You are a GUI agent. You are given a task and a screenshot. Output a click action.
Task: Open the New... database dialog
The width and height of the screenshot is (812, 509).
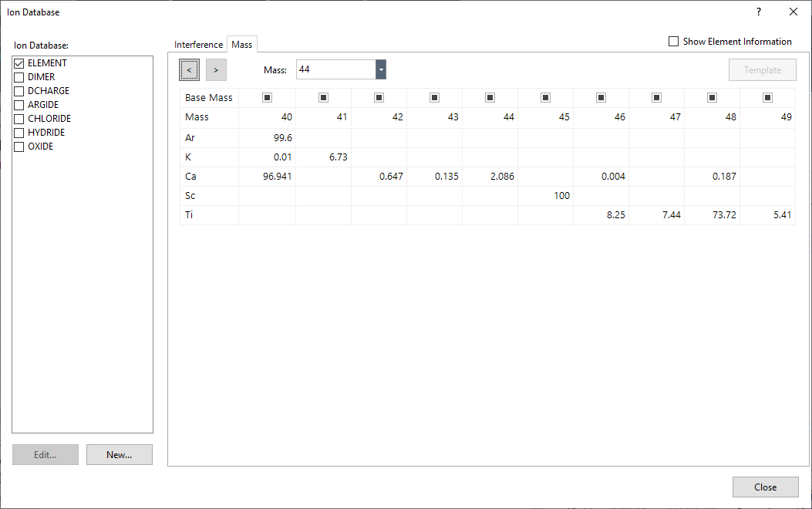pyautogui.click(x=119, y=455)
